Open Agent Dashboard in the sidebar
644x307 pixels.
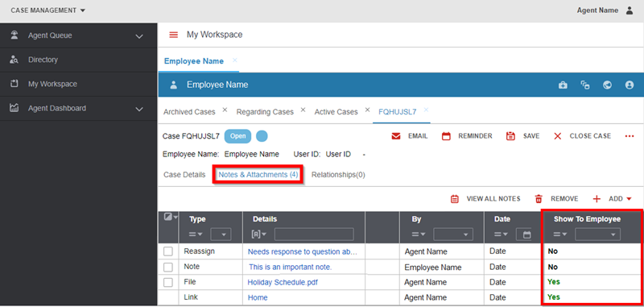click(x=57, y=108)
